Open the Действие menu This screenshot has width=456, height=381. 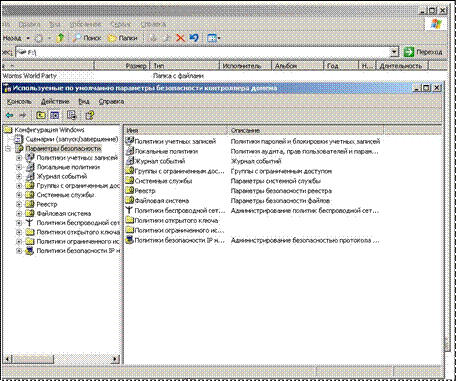pyautogui.click(x=55, y=102)
